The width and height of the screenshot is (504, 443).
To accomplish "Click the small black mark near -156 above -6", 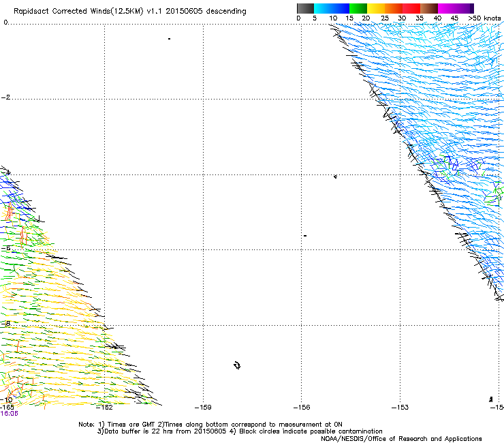I will tap(305, 236).
